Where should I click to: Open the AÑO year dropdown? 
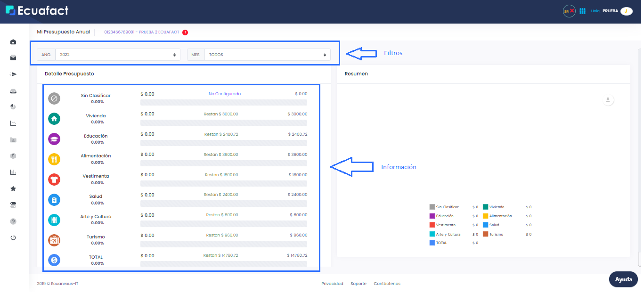pyautogui.click(x=117, y=54)
